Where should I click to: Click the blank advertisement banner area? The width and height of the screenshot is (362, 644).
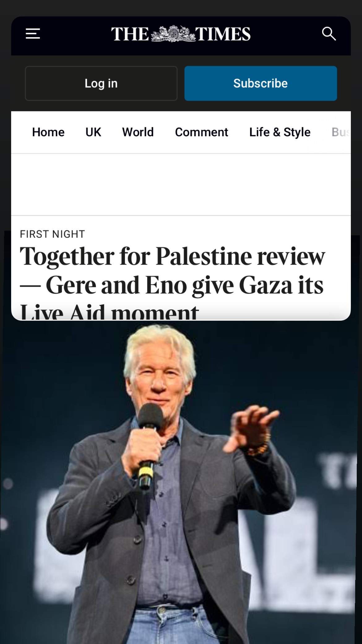[x=181, y=185]
